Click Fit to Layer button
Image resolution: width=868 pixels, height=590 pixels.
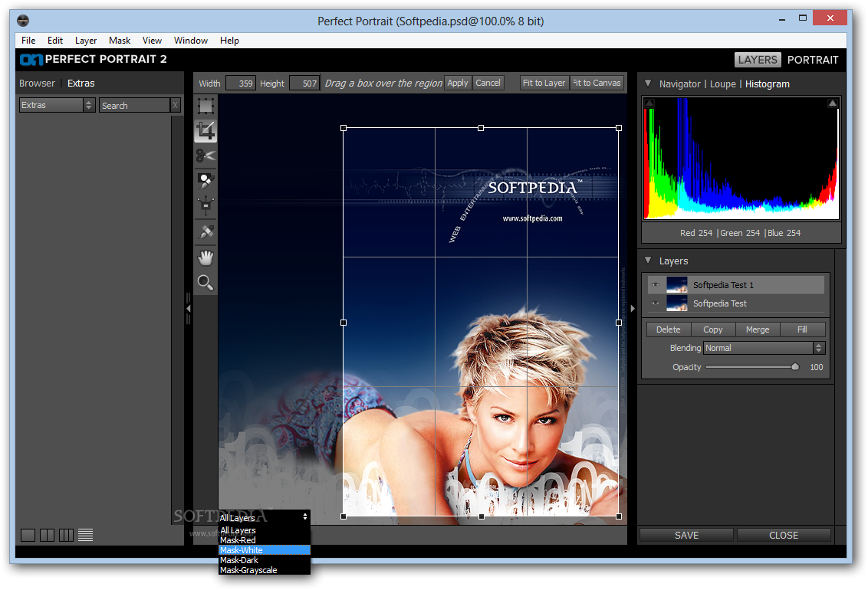(x=544, y=83)
